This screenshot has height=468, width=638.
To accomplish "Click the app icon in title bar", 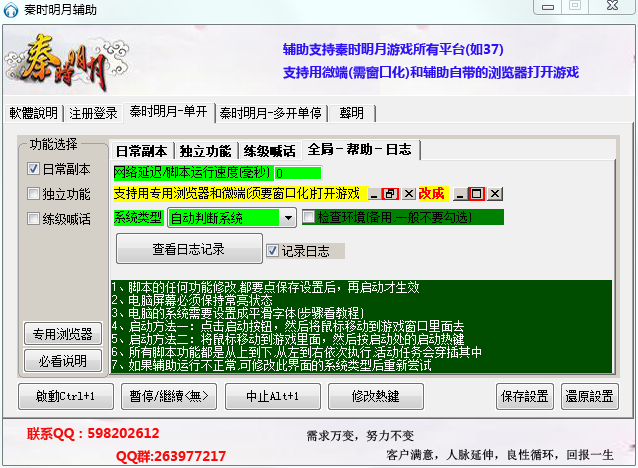I will tap(12, 9).
